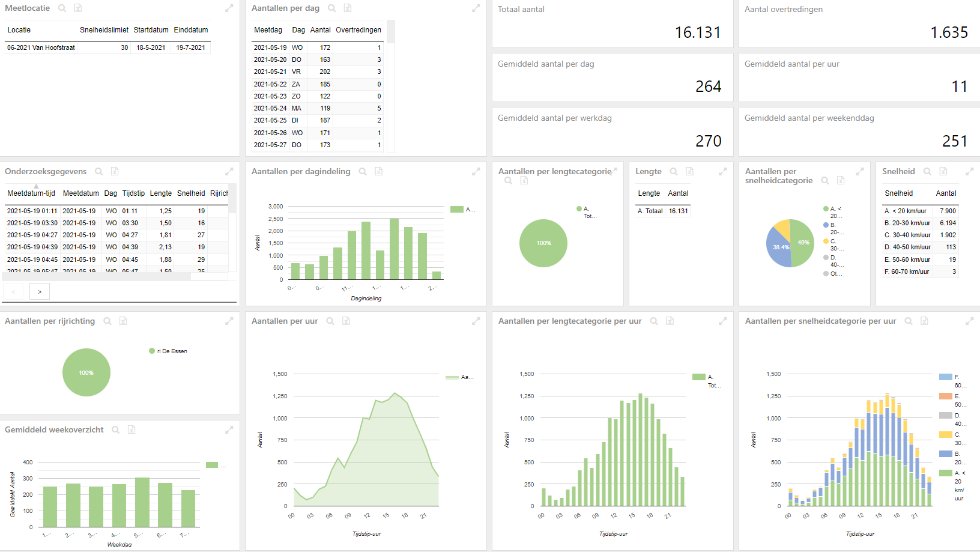980x552 pixels.
Task: Search in Aantallen per snelheidcategorie per uur
Action: pyautogui.click(x=909, y=321)
